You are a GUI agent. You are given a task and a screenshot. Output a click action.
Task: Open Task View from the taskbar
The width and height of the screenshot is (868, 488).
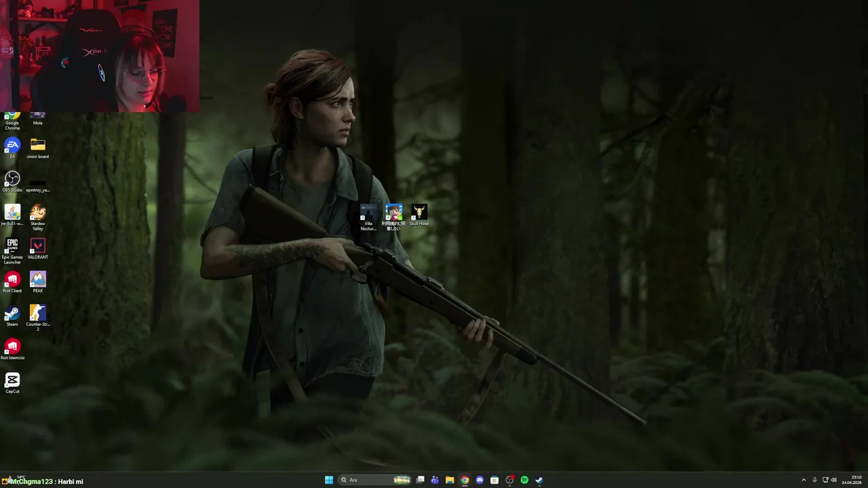pyautogui.click(x=420, y=480)
